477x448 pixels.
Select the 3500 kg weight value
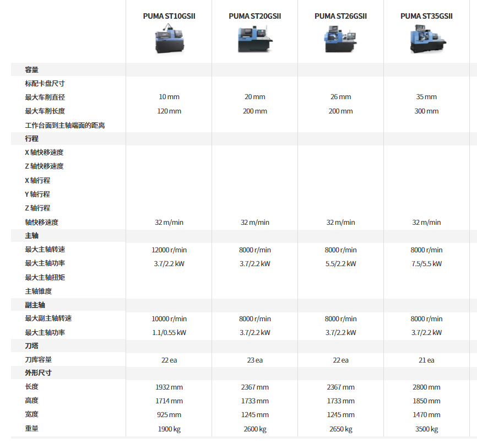[426, 429]
